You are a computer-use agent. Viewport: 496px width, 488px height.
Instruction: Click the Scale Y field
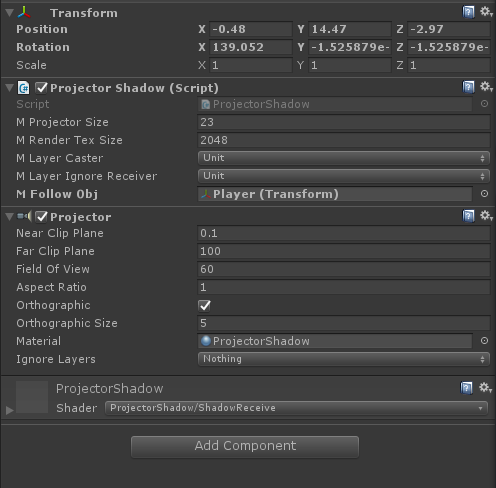pyautogui.click(x=350, y=65)
